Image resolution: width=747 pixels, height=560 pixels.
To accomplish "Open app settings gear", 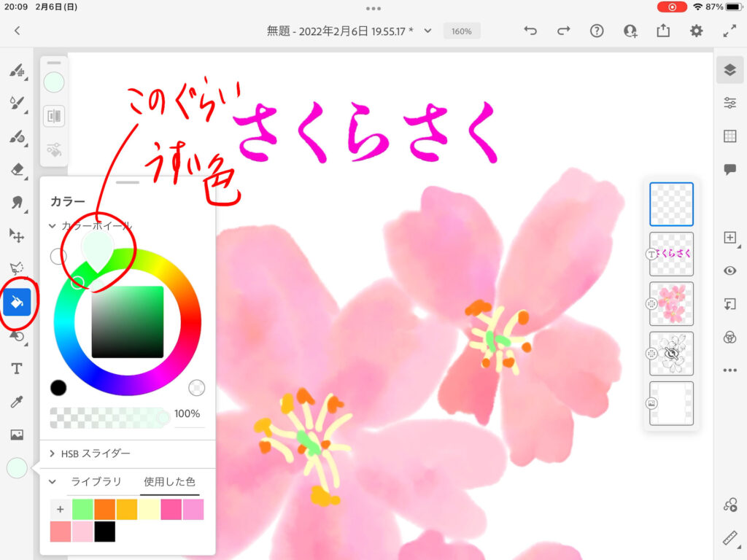I will (697, 31).
